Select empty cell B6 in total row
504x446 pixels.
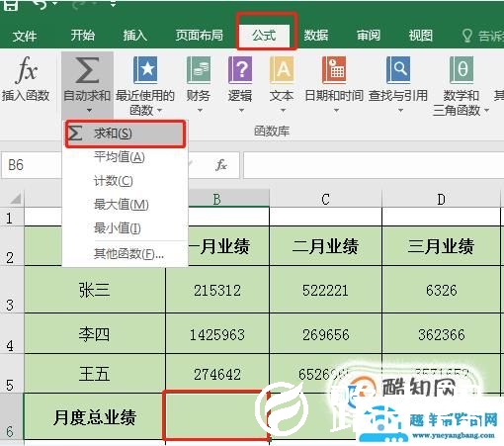pyautogui.click(x=216, y=416)
